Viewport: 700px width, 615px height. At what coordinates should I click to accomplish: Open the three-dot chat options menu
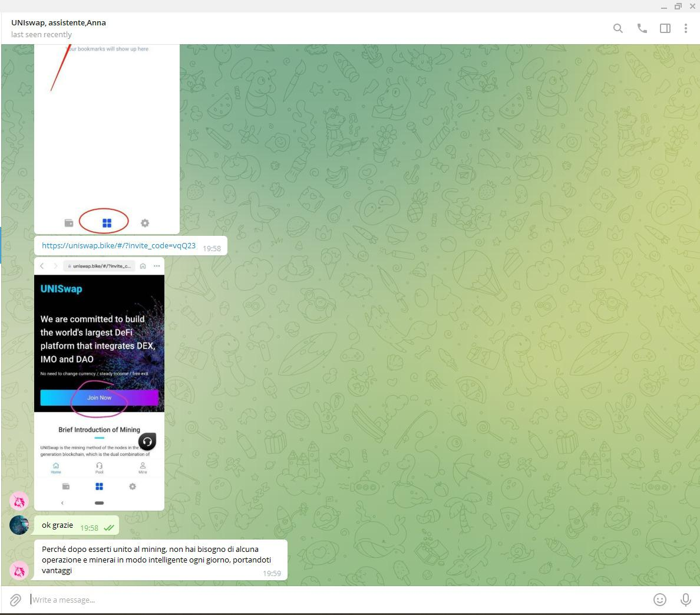tap(685, 28)
